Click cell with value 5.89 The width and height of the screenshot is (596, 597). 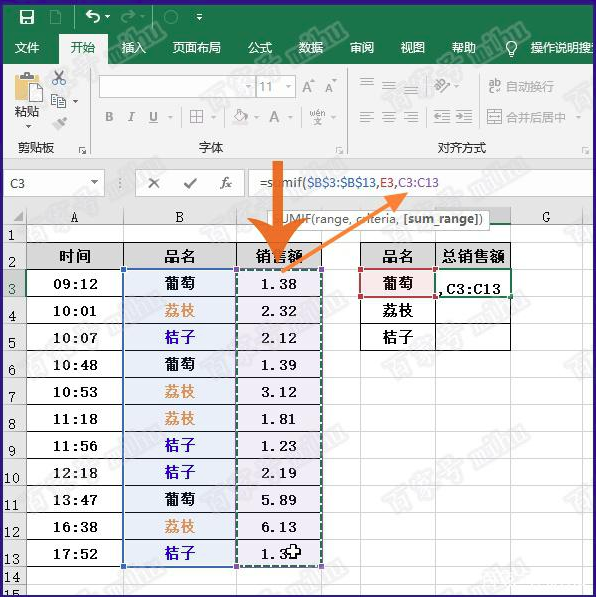(x=279, y=499)
